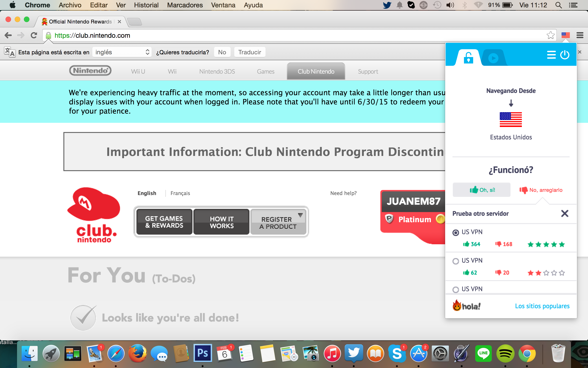Image resolution: width=588 pixels, height=368 pixels.
Task: Open the Games nav tab
Action: pos(266,71)
